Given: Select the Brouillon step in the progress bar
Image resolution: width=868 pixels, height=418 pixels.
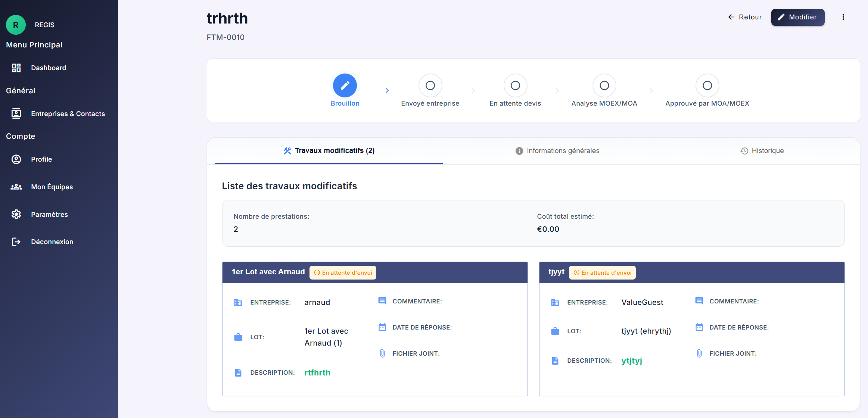Looking at the screenshot, I should (345, 85).
